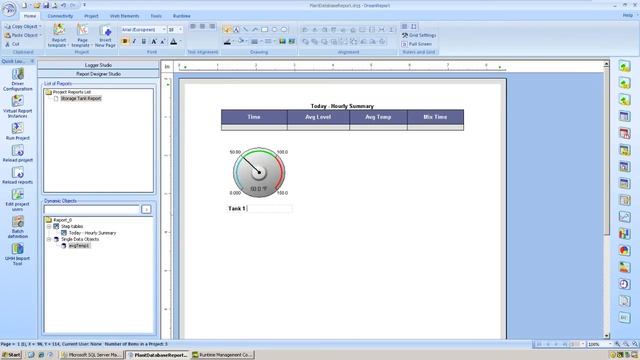Insert a pie chart from the right toolbar
640x360 pixels.
point(624,250)
